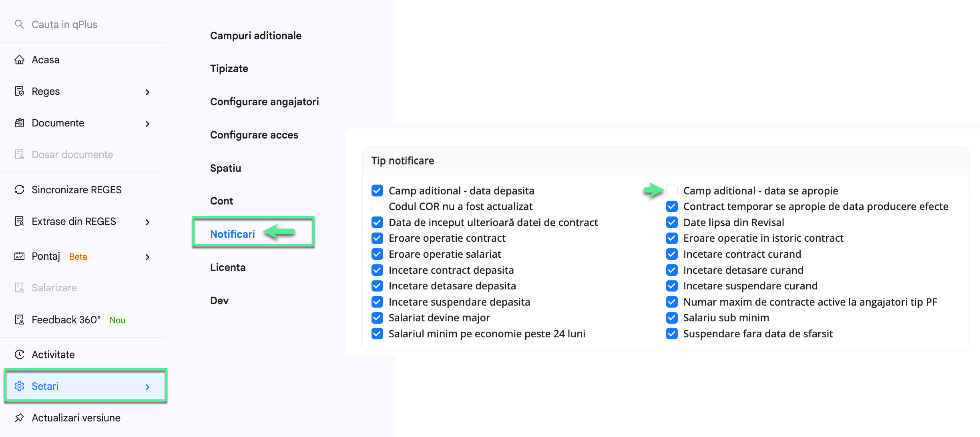Click the Reges document icon
The width and height of the screenshot is (980, 437).
click(19, 91)
